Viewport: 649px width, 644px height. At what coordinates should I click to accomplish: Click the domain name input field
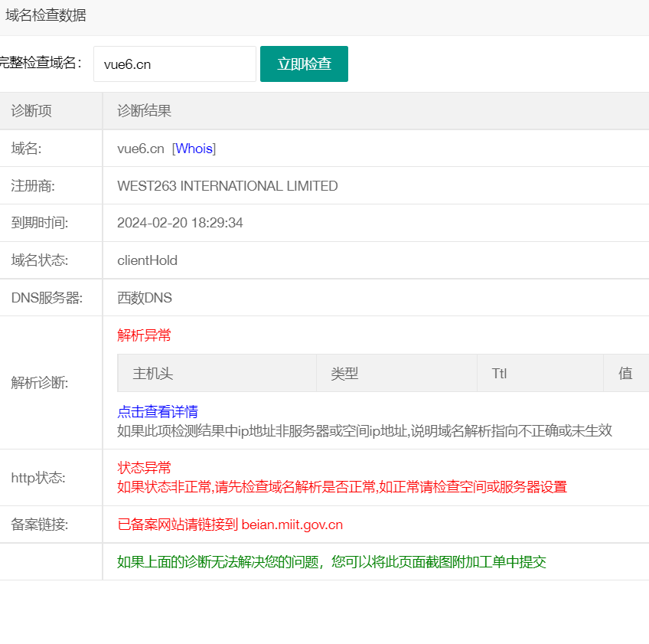[x=174, y=64]
